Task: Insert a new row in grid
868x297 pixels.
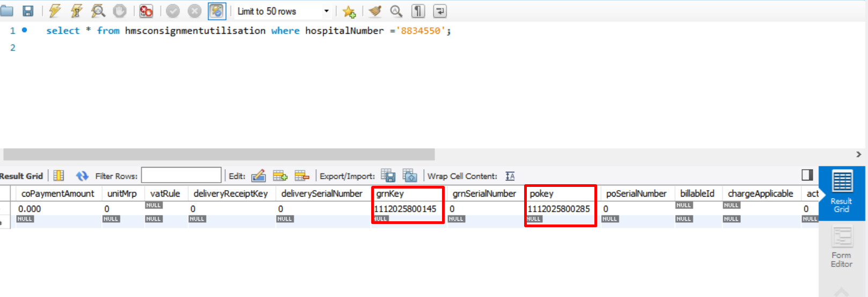Action: pyautogui.click(x=280, y=176)
